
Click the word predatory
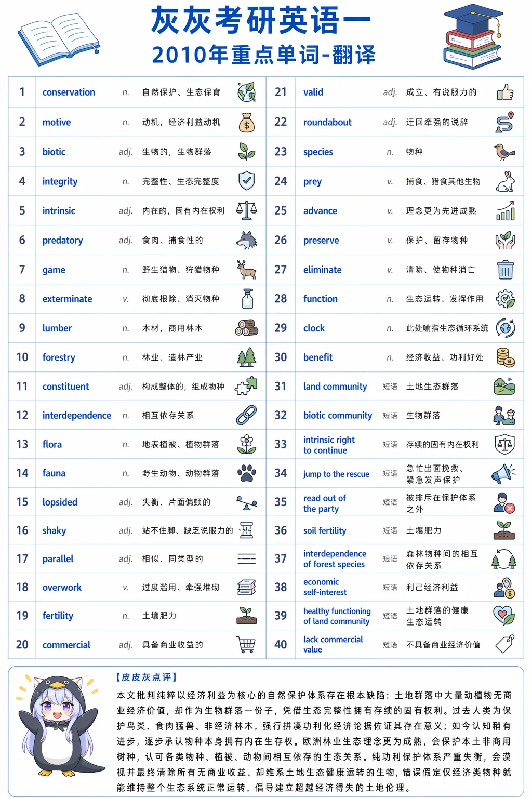coord(62,240)
